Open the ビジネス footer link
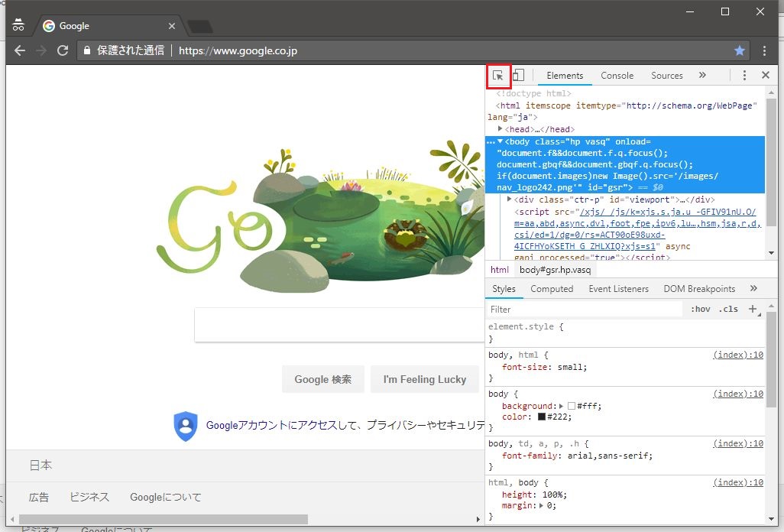The width and height of the screenshot is (784, 532). 89,497
